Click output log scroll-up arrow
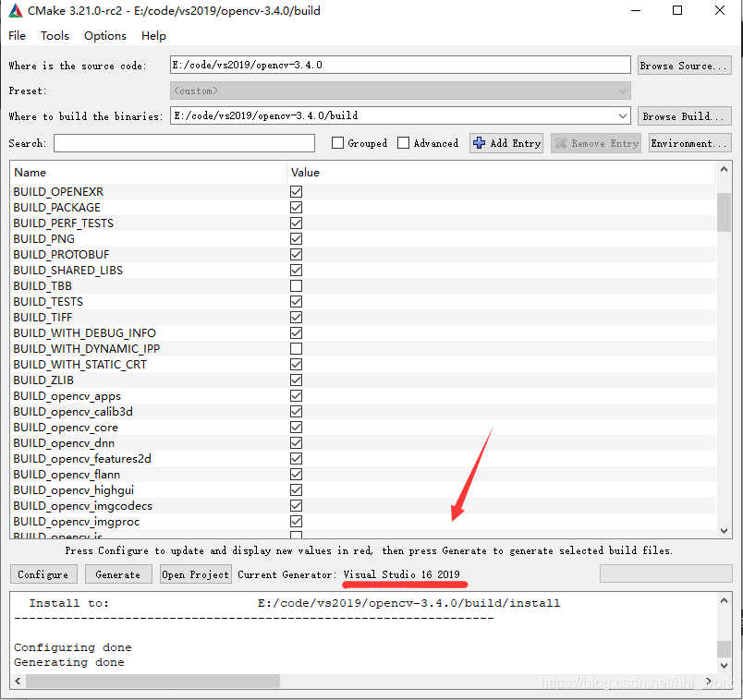The image size is (743, 700). [724, 600]
